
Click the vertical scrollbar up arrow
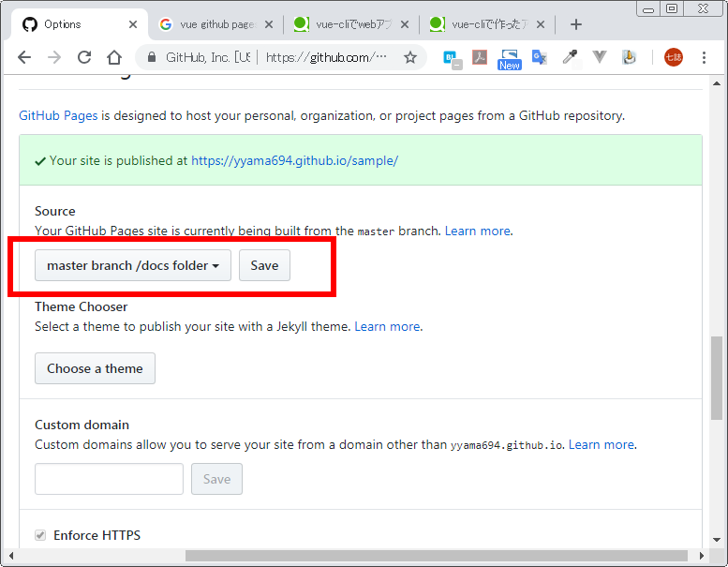click(717, 83)
